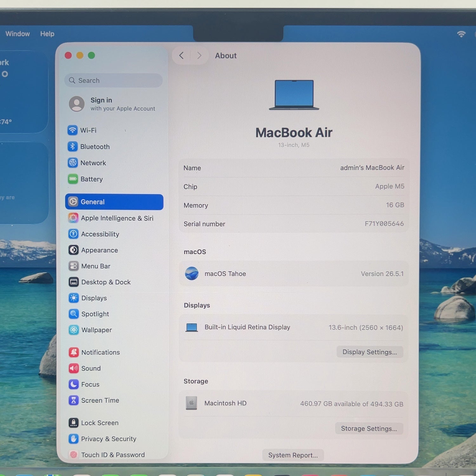Click '13.6-inch (2560 × 1664)' text

[366, 327]
